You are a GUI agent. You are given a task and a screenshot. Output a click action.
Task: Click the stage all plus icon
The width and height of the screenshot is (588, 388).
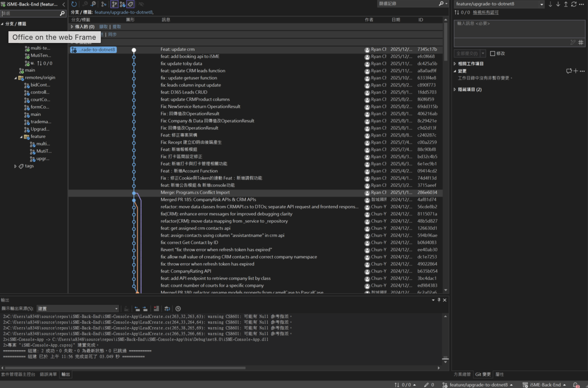(576, 71)
